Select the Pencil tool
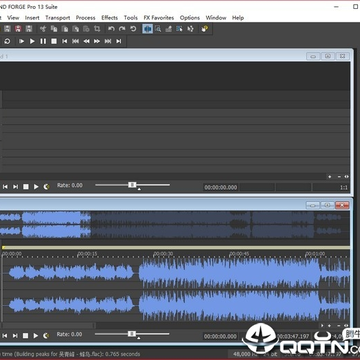This screenshot has width=360, height=360. 169,29
